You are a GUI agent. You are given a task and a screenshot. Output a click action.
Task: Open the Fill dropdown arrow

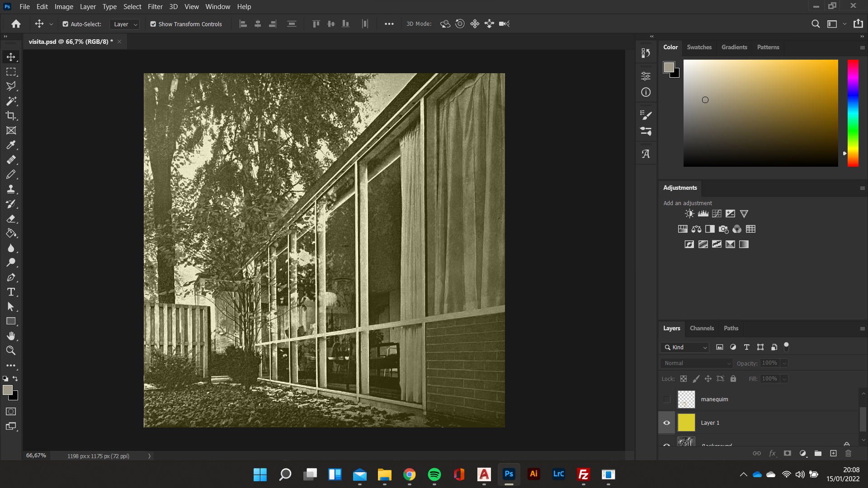coord(784,379)
